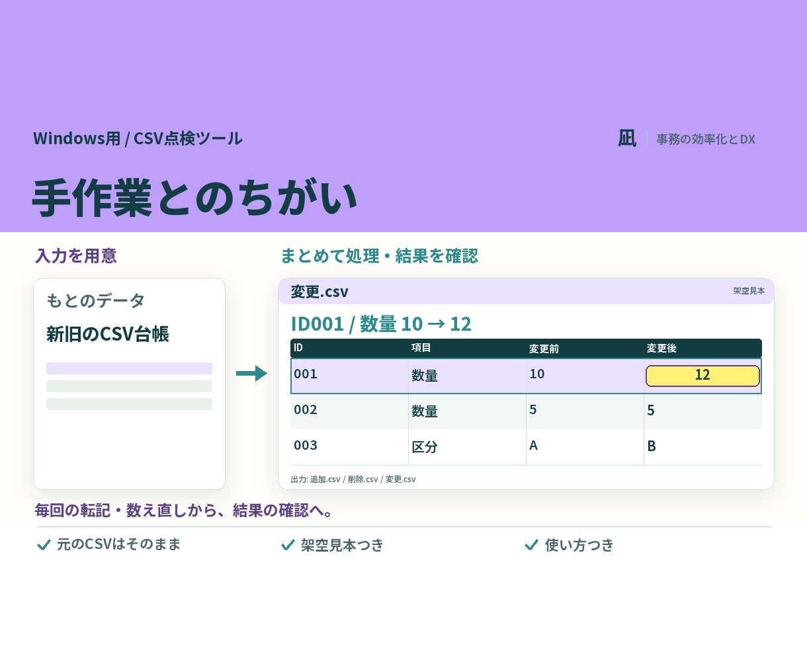Screen dimensions: 807x672
Task: Click 数量 in the 002 row
Action: [425, 411]
